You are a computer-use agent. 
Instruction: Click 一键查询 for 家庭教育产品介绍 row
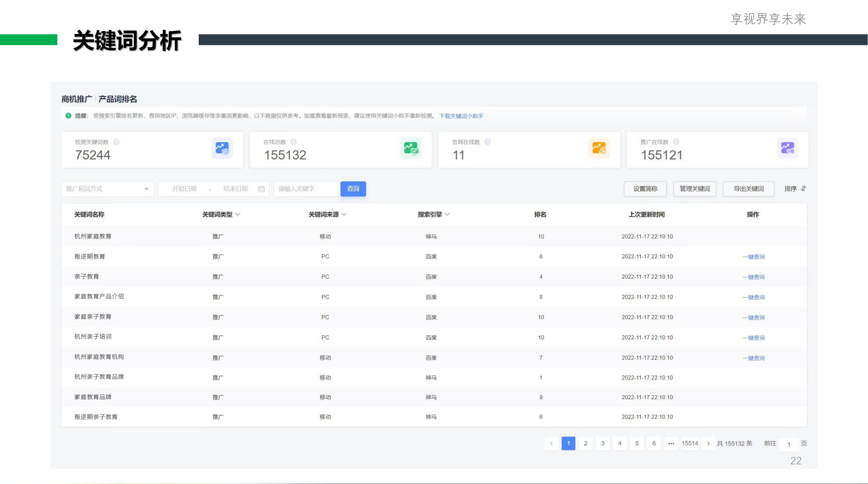(753, 297)
